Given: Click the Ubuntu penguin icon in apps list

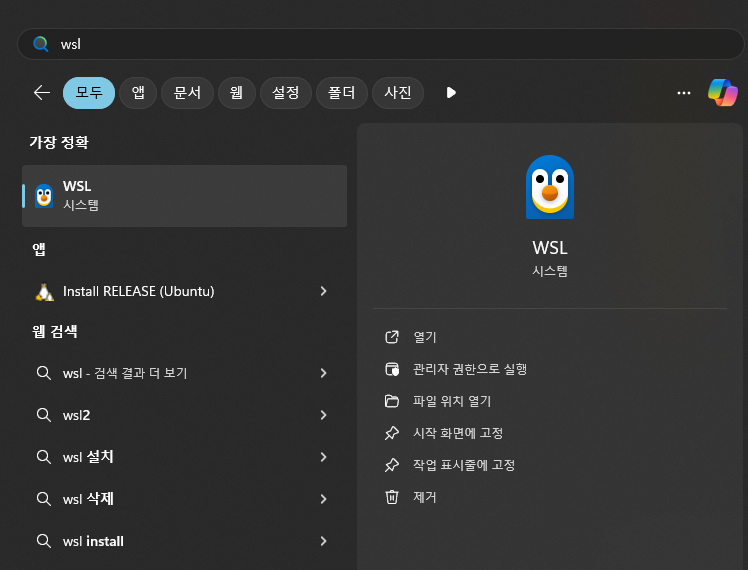Looking at the screenshot, I should [x=44, y=292].
